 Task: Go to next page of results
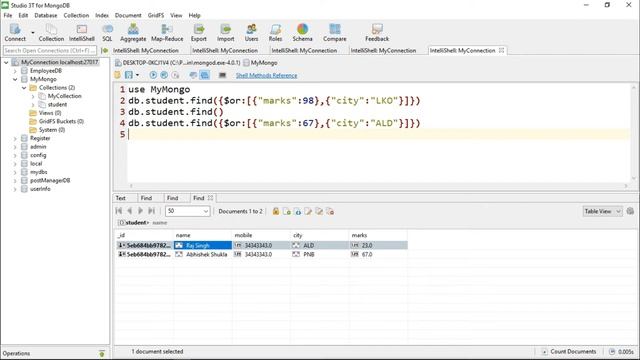pos(140,211)
